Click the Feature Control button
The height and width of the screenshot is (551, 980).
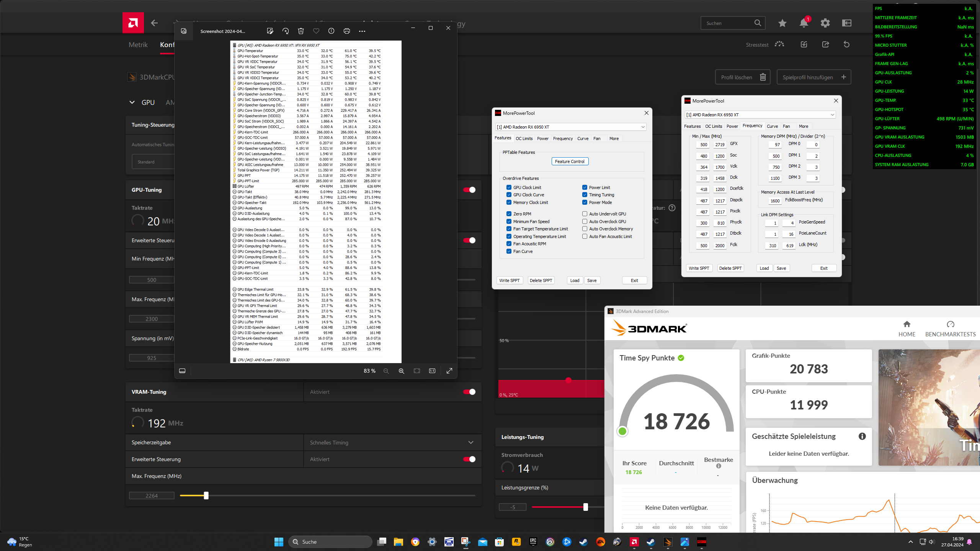coord(570,161)
